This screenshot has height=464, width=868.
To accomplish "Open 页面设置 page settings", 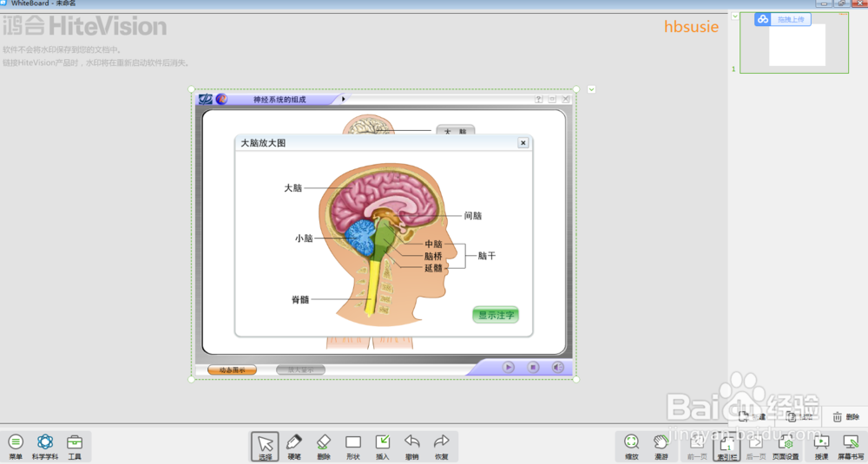I will pos(786,447).
